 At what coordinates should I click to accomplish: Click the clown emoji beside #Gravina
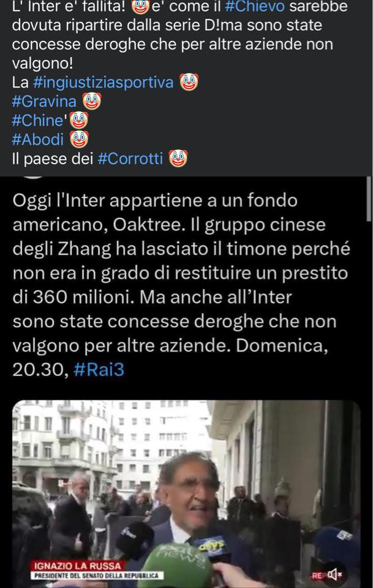(x=92, y=101)
